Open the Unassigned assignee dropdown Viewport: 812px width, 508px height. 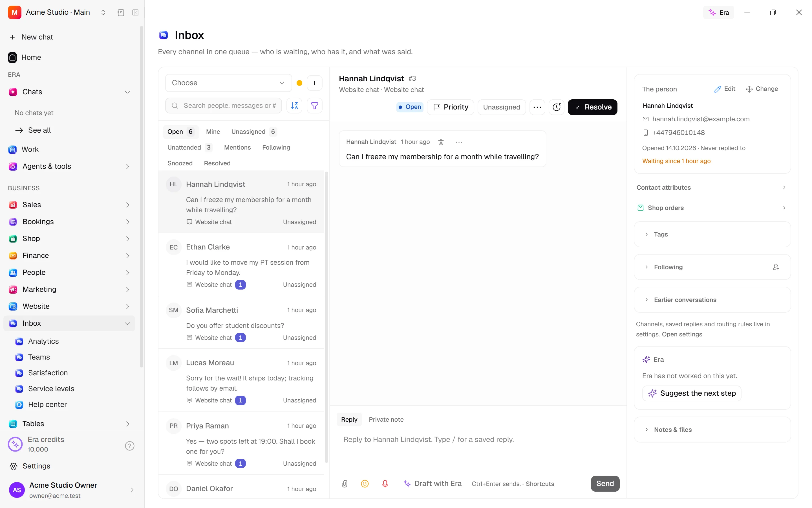[x=501, y=107]
